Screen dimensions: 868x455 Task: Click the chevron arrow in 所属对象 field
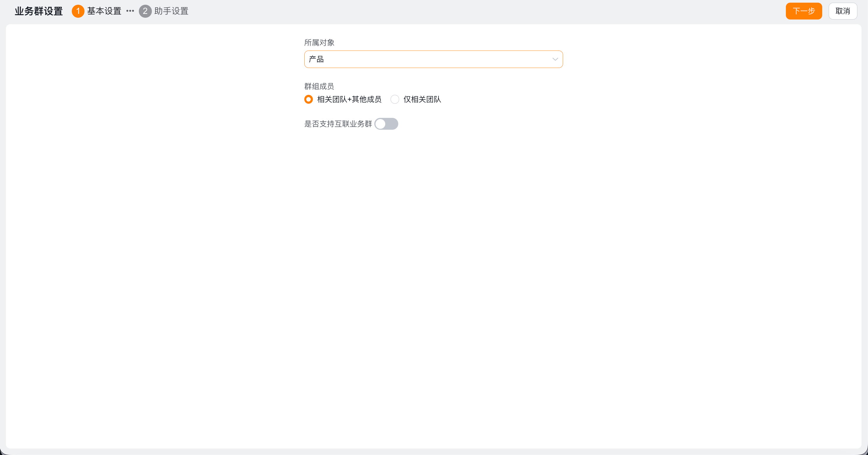pyautogui.click(x=555, y=59)
